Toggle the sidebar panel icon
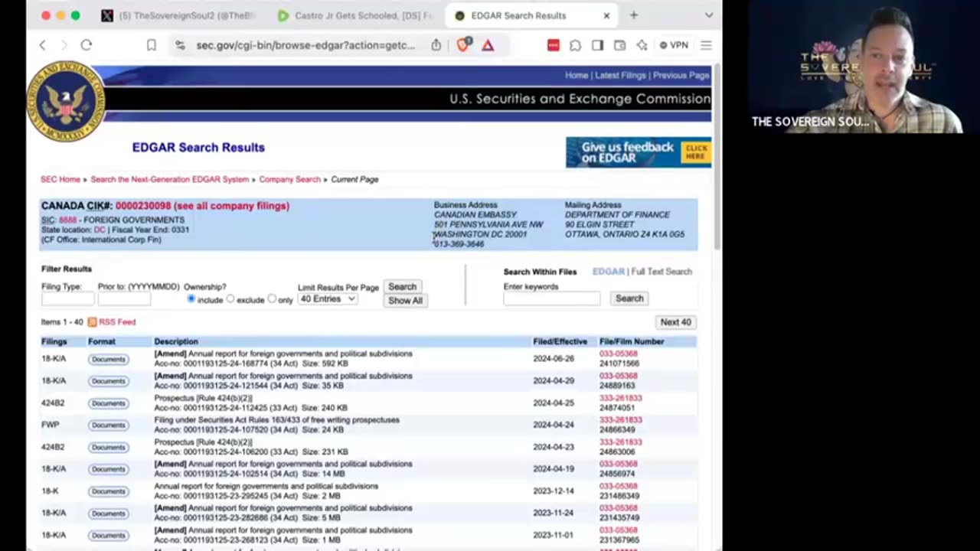The image size is (980, 551). tap(597, 45)
